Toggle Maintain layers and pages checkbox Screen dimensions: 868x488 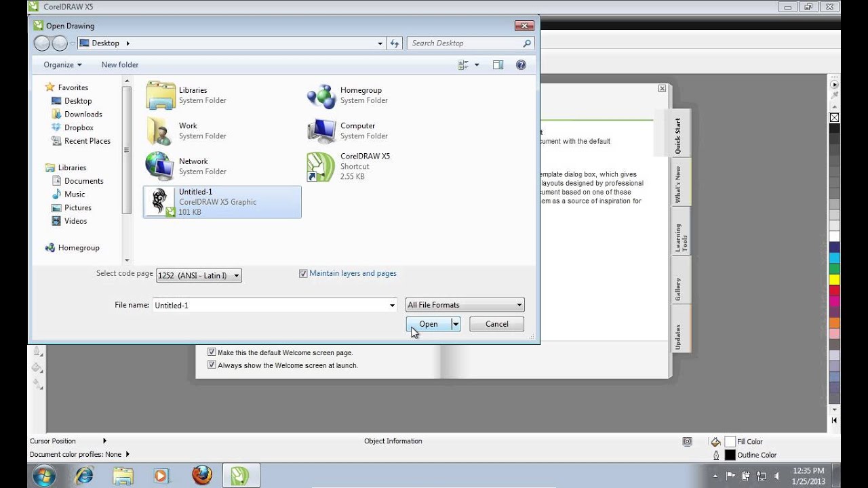click(x=303, y=274)
